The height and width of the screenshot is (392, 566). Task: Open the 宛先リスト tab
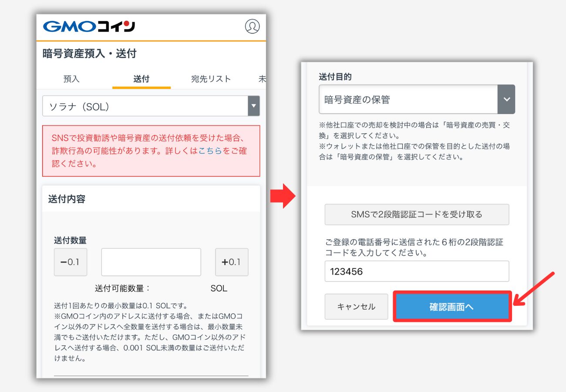point(211,79)
